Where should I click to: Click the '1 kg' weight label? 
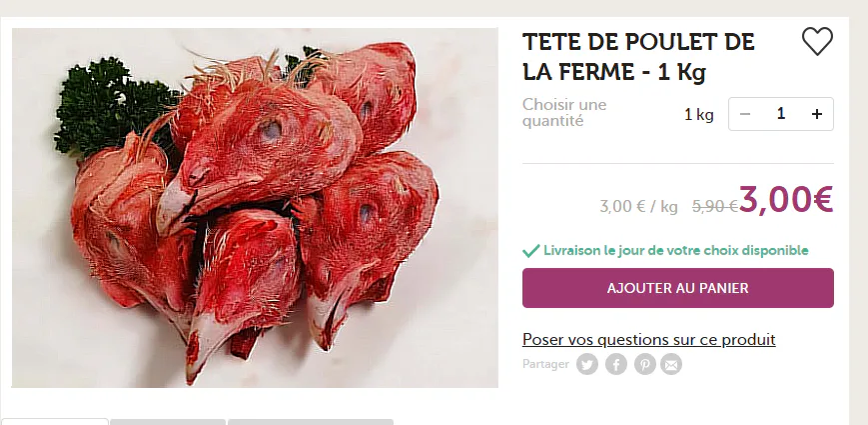698,115
